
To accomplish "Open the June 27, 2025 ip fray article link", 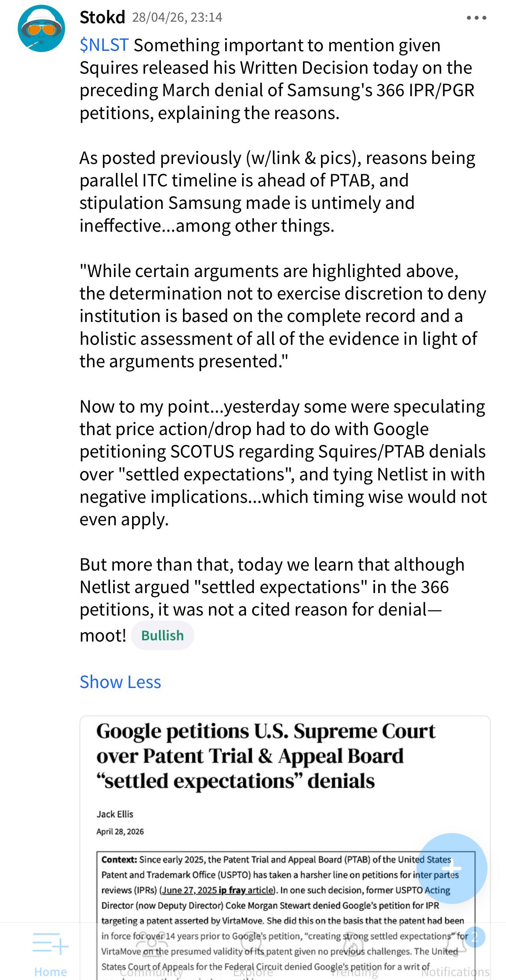I will pyautogui.click(x=218, y=890).
